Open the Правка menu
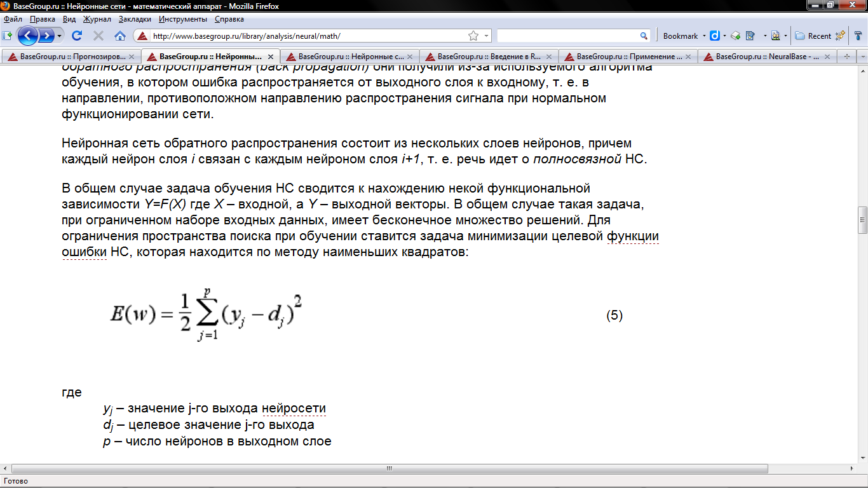 [x=43, y=19]
